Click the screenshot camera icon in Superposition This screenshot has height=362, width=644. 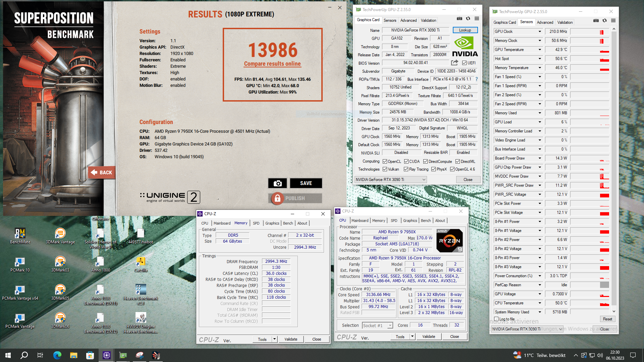tap(277, 183)
